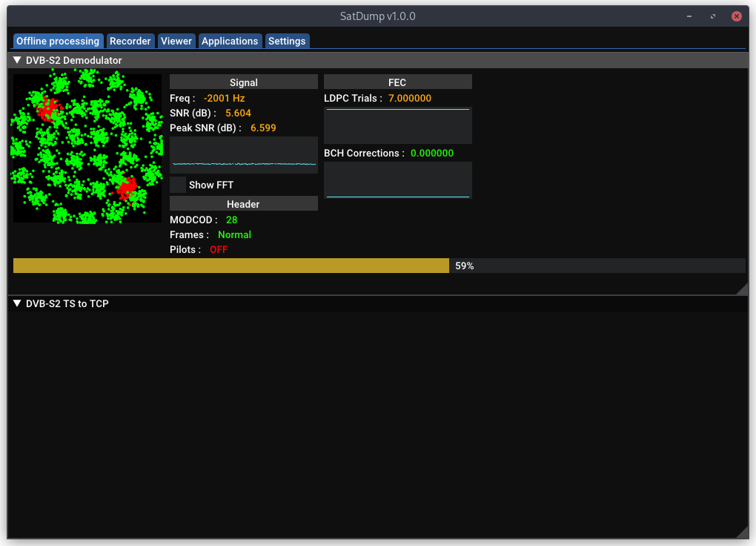The width and height of the screenshot is (756, 546).
Task: Select the frequency value -2001 Hz
Action: coord(224,99)
